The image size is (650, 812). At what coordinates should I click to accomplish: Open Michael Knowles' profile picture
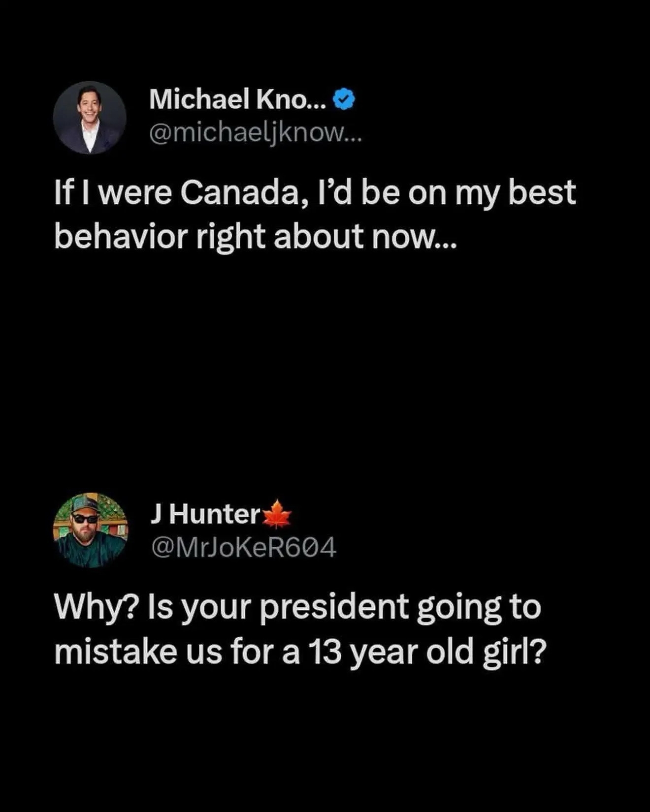(x=90, y=118)
